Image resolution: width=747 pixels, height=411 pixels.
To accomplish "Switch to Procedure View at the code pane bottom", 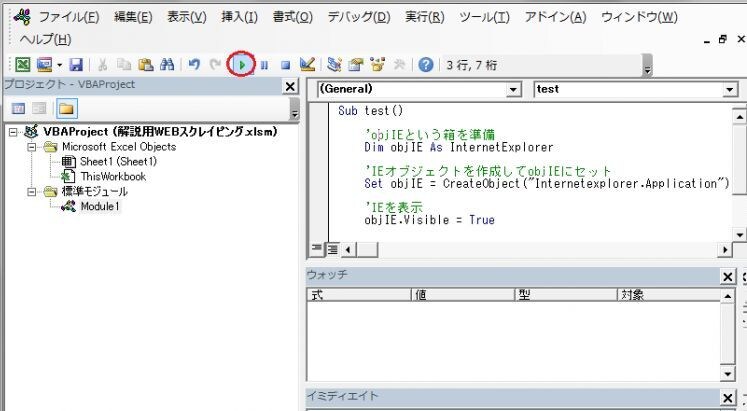I will pyautogui.click(x=317, y=249).
